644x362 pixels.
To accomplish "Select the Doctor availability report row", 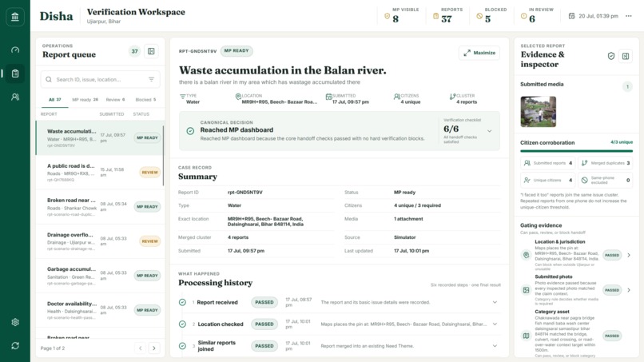I will pyautogui.click(x=100, y=310).
